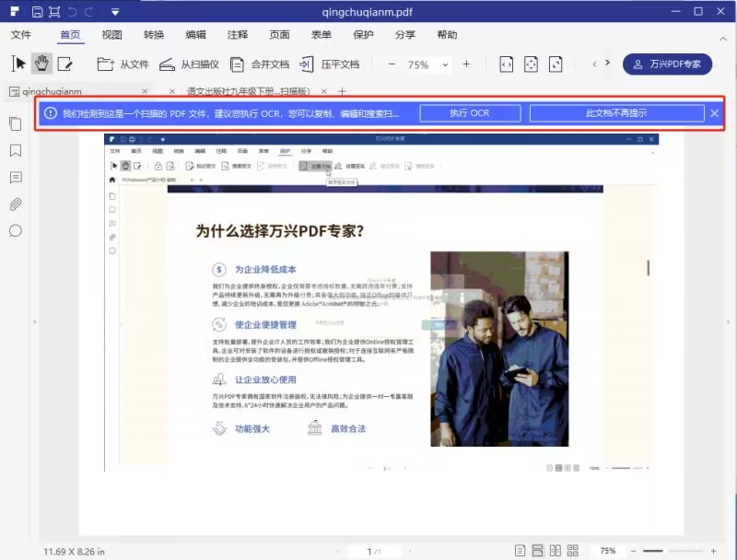Select the Hand pan tool
The image size is (737, 560).
(x=40, y=64)
